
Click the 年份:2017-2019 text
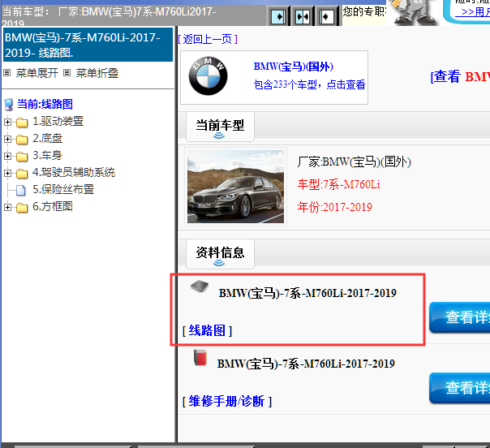[x=335, y=207]
